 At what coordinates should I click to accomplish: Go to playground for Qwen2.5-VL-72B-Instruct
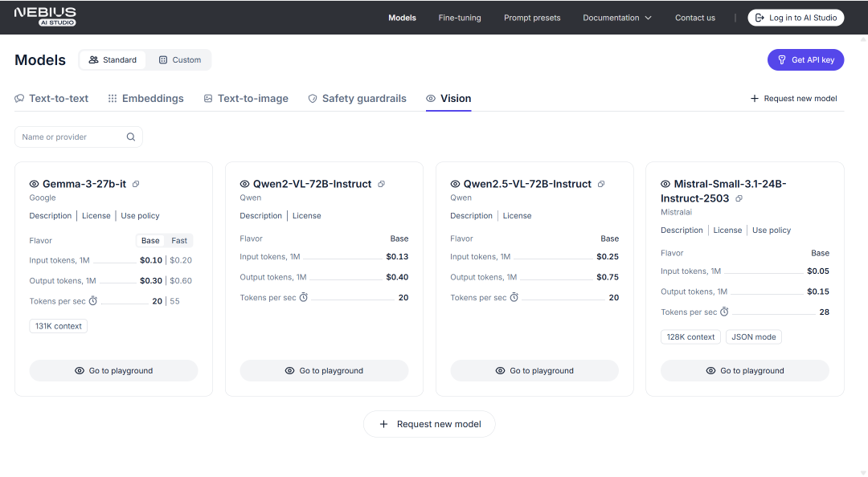[534, 371]
